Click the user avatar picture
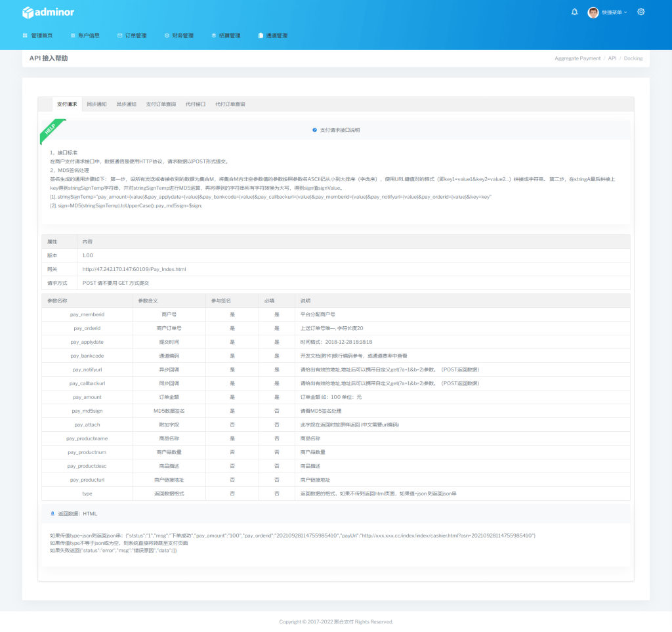 click(593, 12)
